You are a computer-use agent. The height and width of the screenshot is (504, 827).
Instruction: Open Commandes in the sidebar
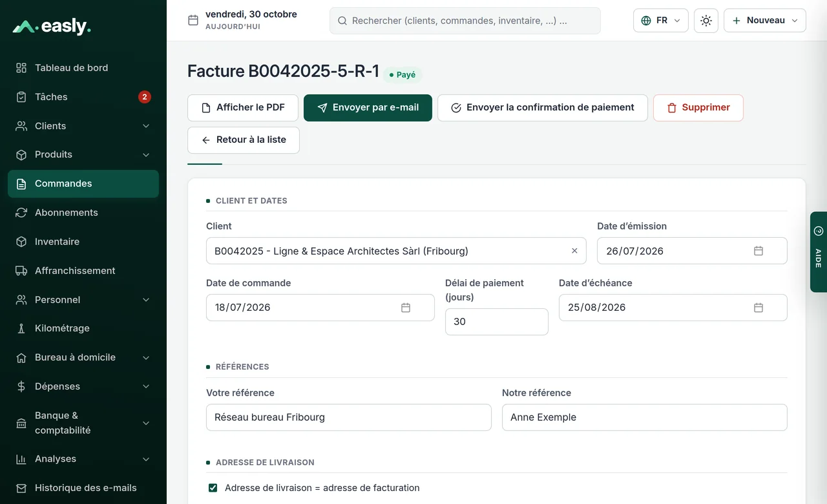[83, 184]
